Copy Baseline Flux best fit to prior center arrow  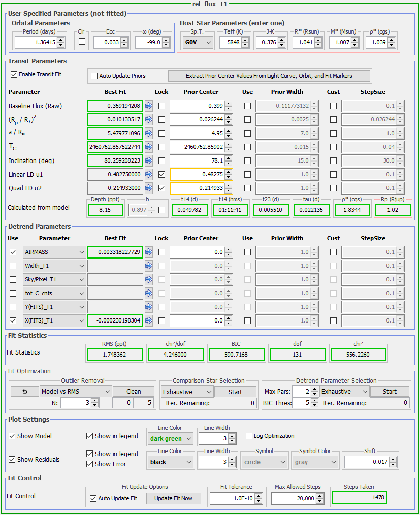click(x=149, y=106)
